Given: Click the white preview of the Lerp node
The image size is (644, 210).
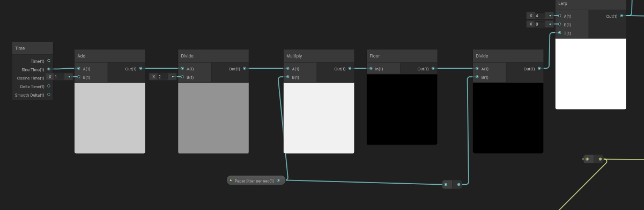Looking at the screenshot, I should click(x=590, y=74).
